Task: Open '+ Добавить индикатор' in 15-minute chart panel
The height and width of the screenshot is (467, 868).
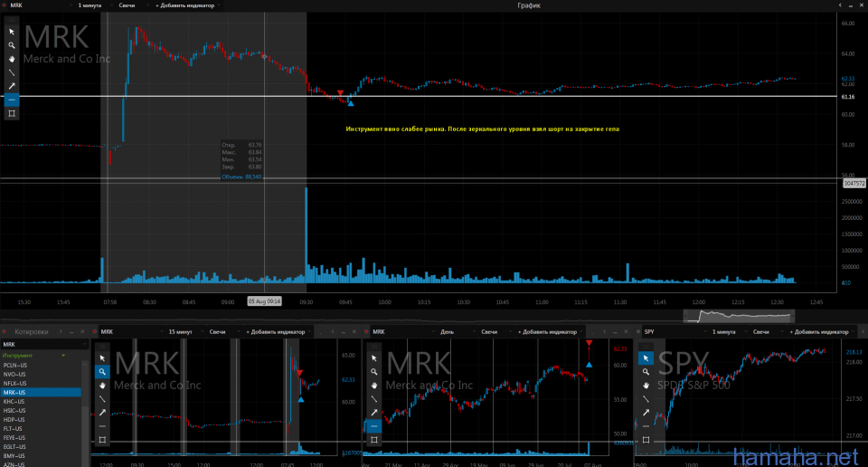Action: coord(278,332)
